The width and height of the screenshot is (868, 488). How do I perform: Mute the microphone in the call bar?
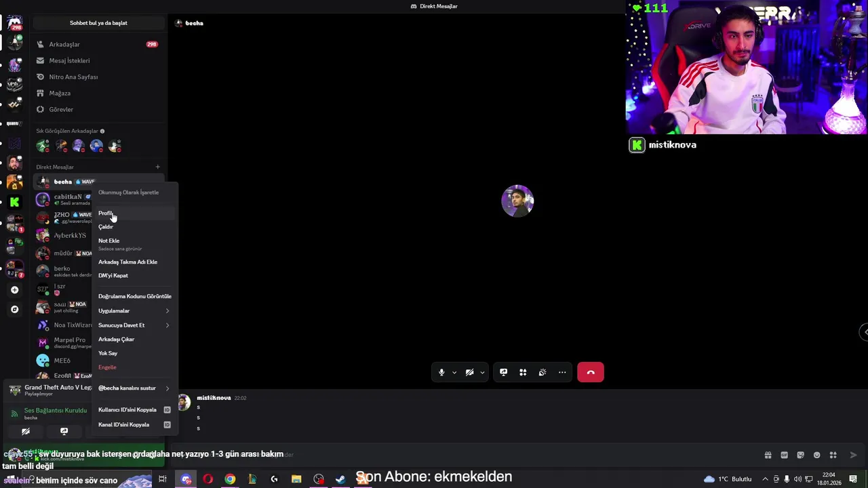coord(441,372)
